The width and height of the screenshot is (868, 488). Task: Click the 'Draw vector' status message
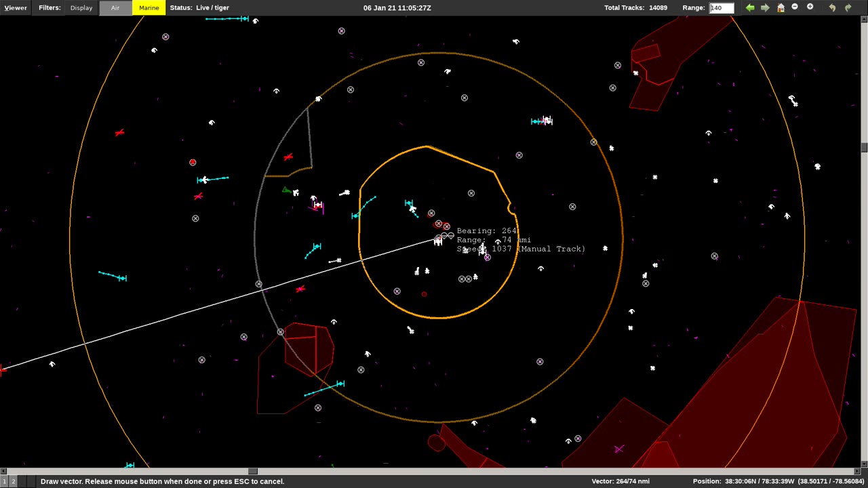coord(162,481)
